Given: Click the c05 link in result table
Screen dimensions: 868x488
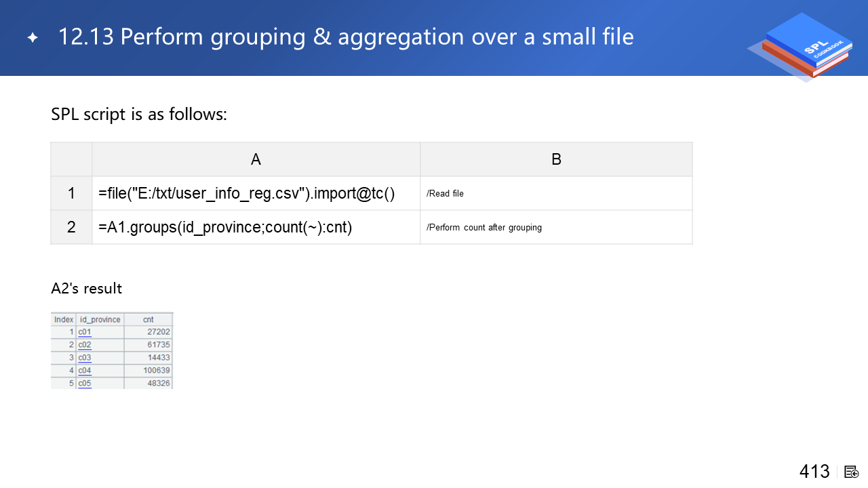Looking at the screenshot, I should [84, 384].
